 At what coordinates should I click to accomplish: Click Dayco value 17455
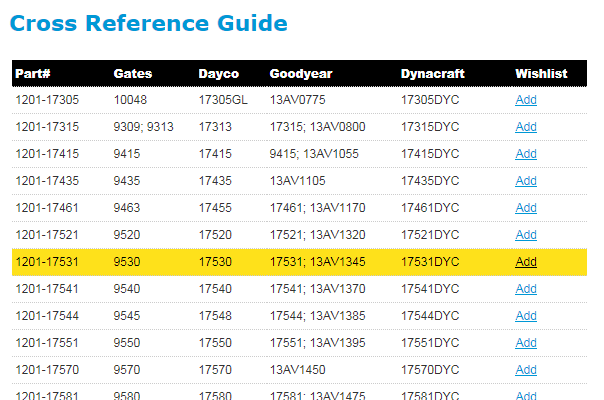(x=215, y=208)
